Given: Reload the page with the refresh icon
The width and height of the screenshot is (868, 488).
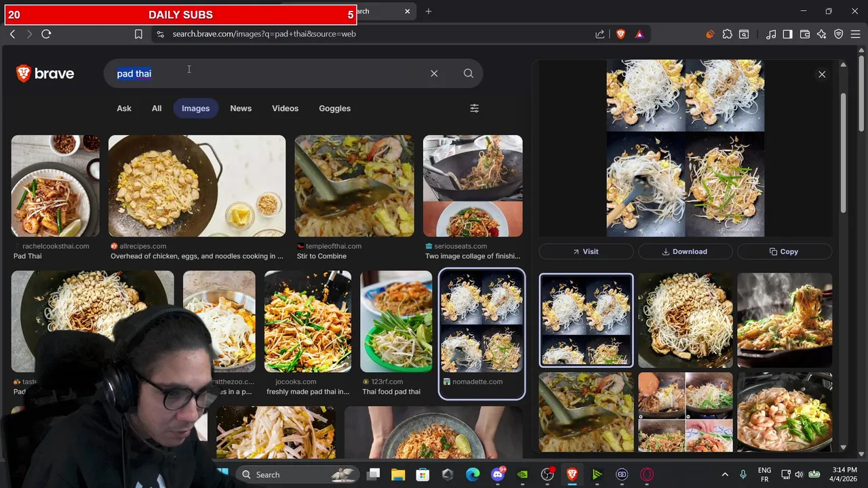Looking at the screenshot, I should coord(46,34).
